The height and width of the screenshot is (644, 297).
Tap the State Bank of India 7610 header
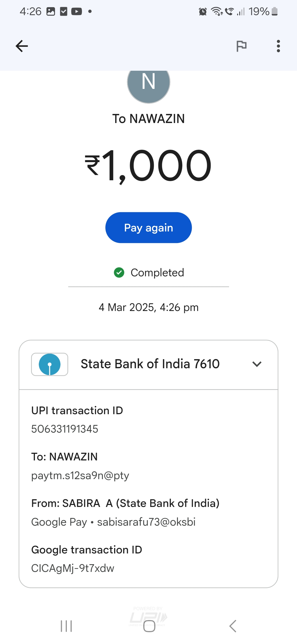(x=150, y=364)
